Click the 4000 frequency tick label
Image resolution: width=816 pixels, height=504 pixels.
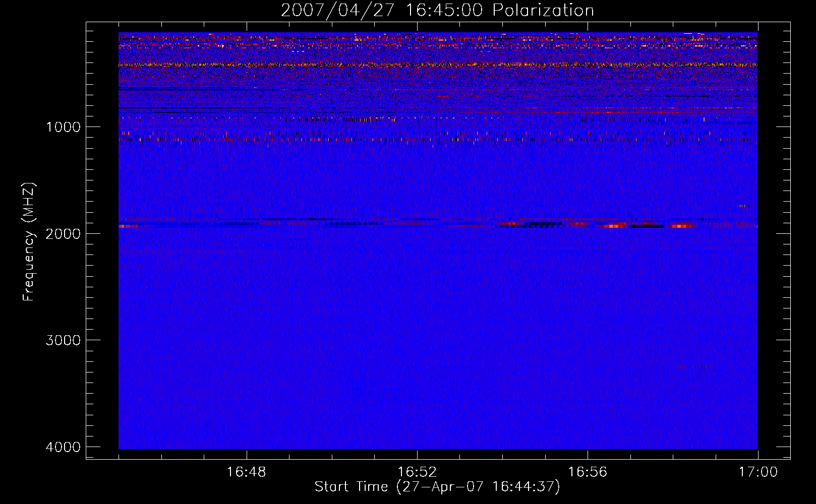(64, 447)
